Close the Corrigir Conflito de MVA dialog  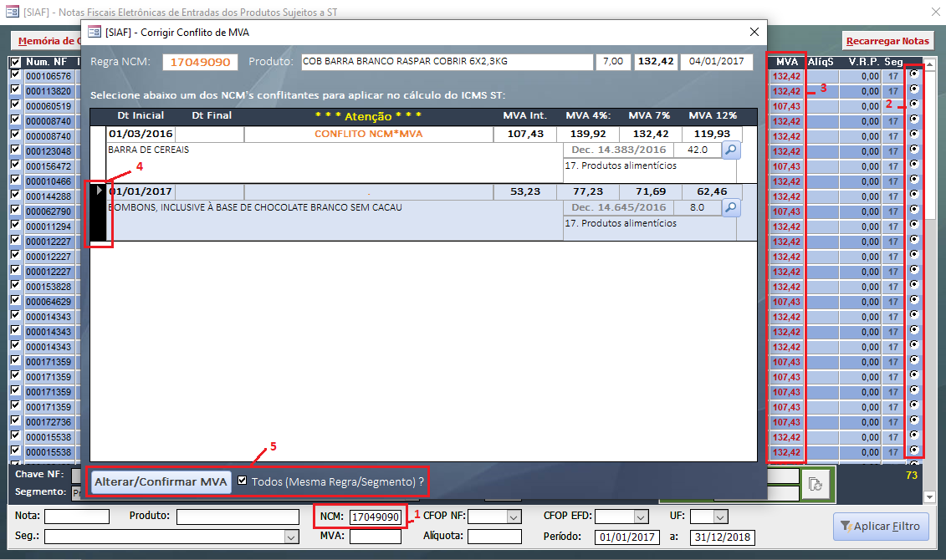click(x=754, y=33)
